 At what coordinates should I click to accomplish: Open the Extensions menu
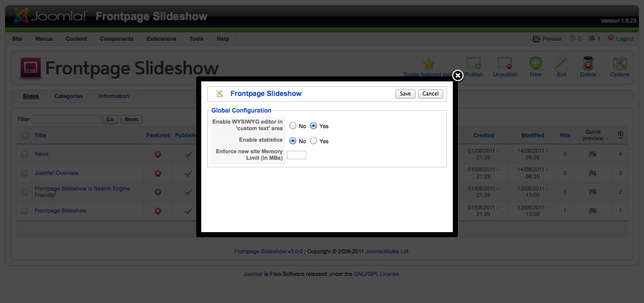point(162,39)
